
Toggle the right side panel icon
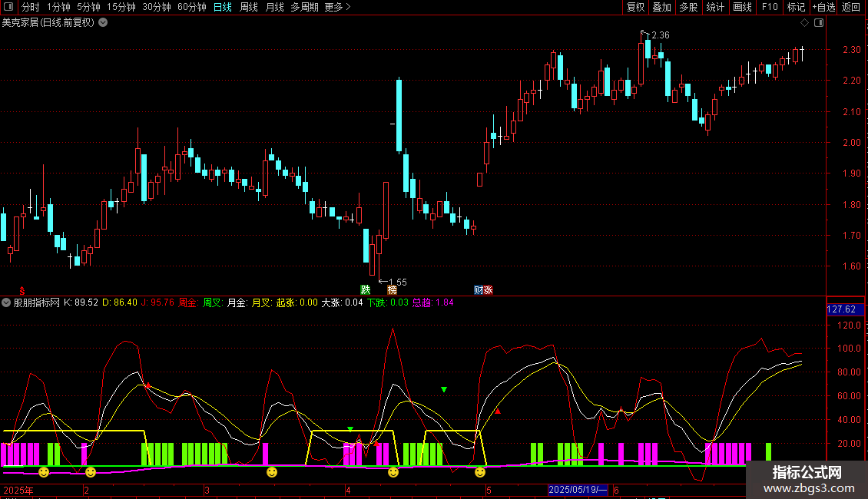pos(819,23)
